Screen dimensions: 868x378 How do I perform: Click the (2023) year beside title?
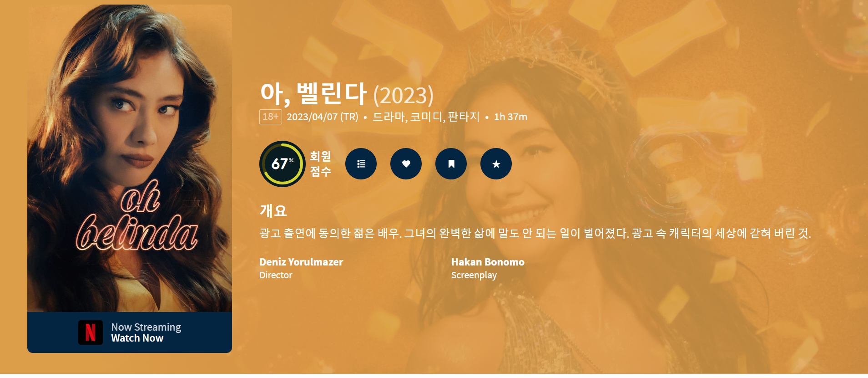[404, 95]
